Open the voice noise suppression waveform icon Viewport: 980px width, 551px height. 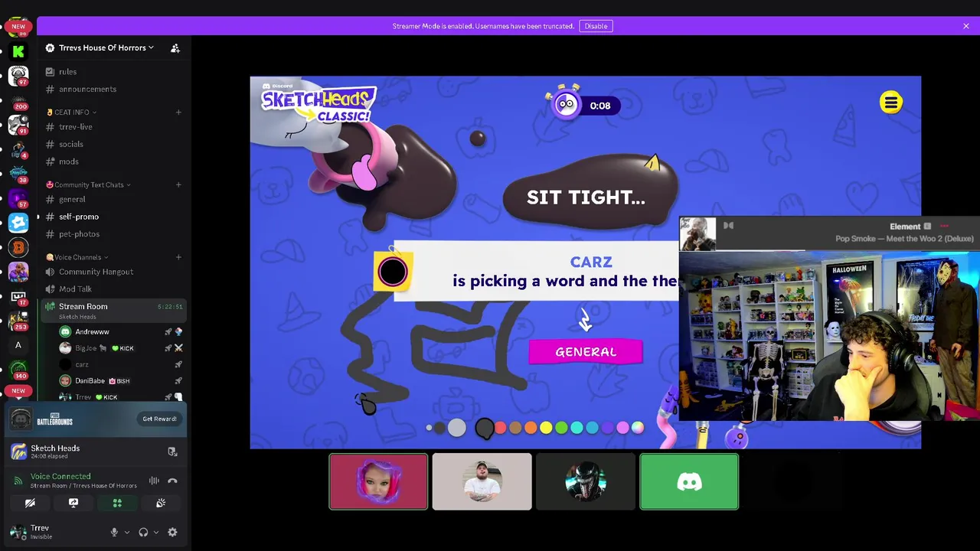pos(154,481)
